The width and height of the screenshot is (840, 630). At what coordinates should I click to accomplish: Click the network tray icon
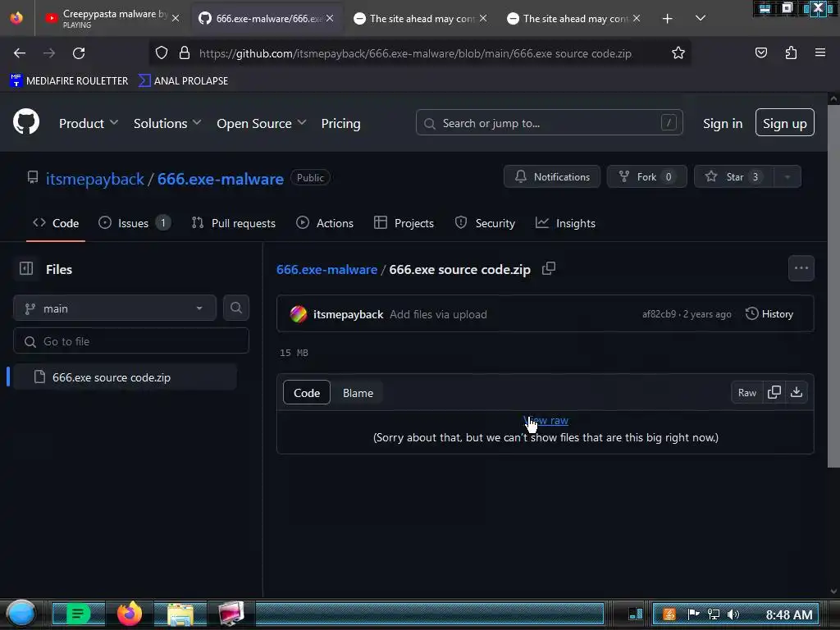tap(713, 614)
